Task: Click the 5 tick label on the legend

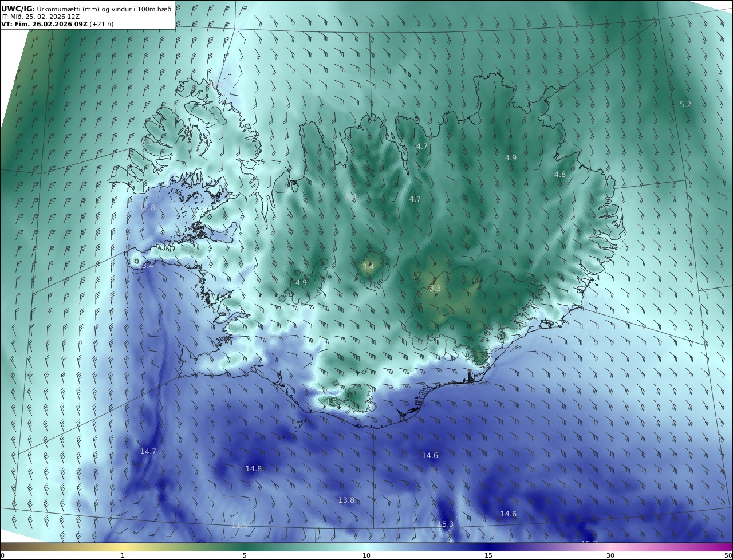Action: click(x=245, y=555)
